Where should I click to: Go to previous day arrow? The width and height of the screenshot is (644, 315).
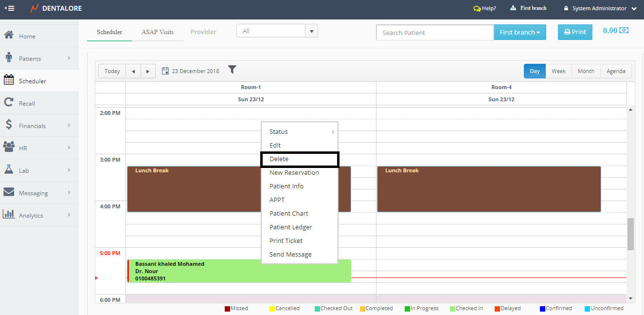click(x=133, y=71)
